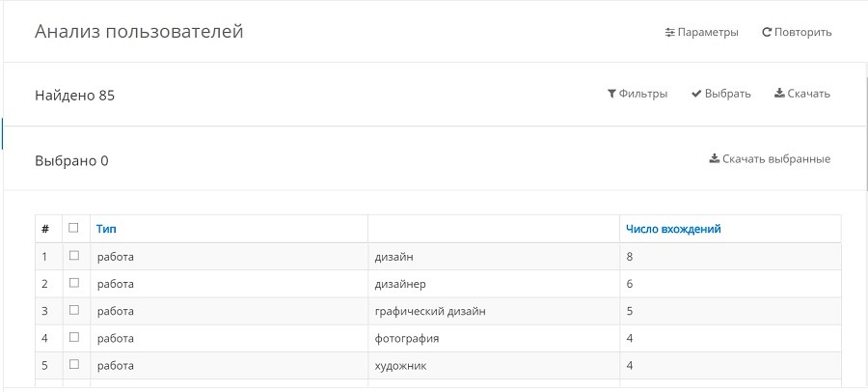Click the refresh arrow icon beside Повторить

coord(767,32)
